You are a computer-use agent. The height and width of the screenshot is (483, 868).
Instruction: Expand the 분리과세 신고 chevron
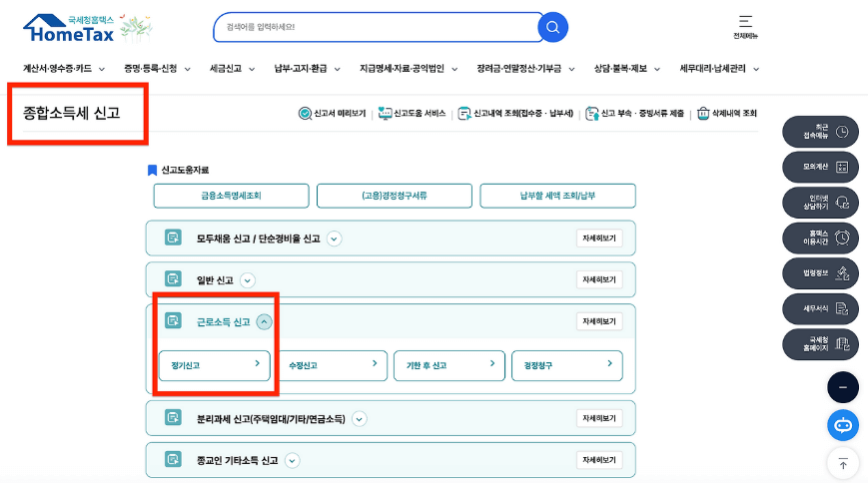tap(360, 419)
